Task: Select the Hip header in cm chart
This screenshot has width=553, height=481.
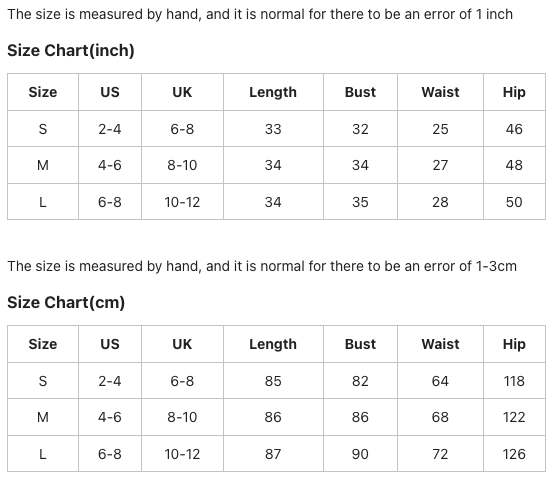Action: (514, 344)
